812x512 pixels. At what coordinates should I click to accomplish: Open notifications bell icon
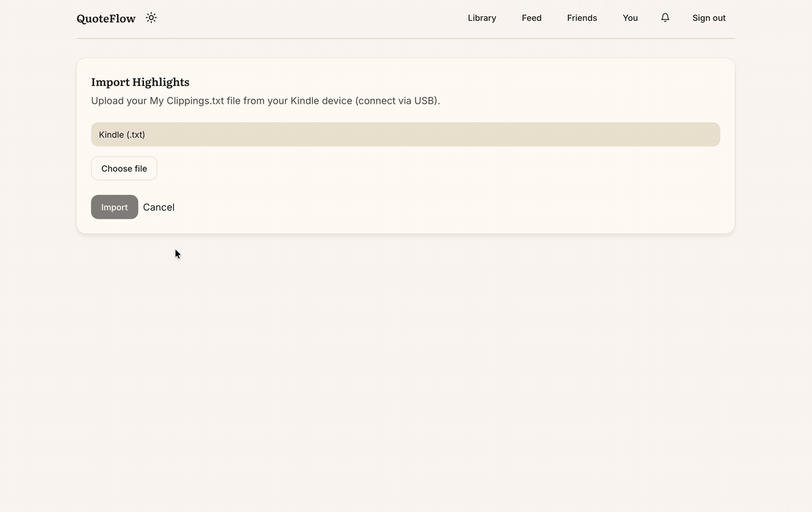(x=665, y=18)
